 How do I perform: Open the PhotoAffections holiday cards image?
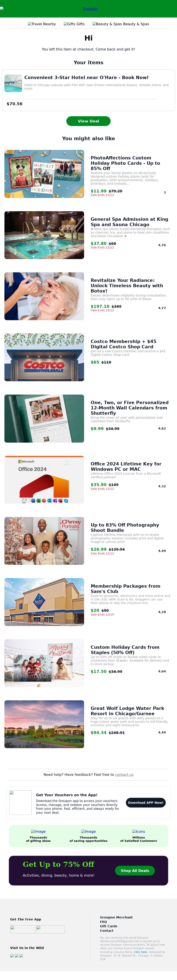tap(44, 174)
